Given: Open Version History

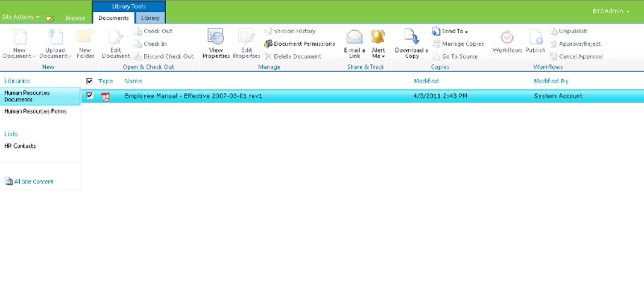Looking at the screenshot, I should (x=290, y=31).
